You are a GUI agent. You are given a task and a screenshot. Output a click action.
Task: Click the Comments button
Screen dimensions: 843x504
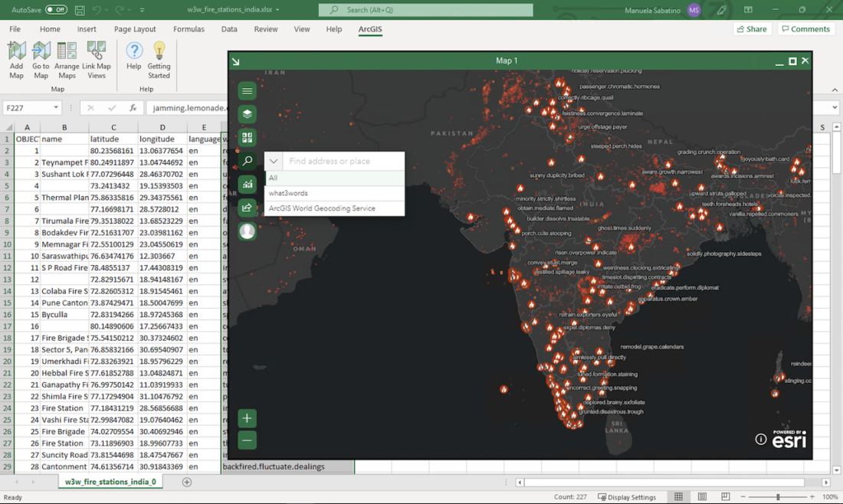pyautogui.click(x=806, y=29)
